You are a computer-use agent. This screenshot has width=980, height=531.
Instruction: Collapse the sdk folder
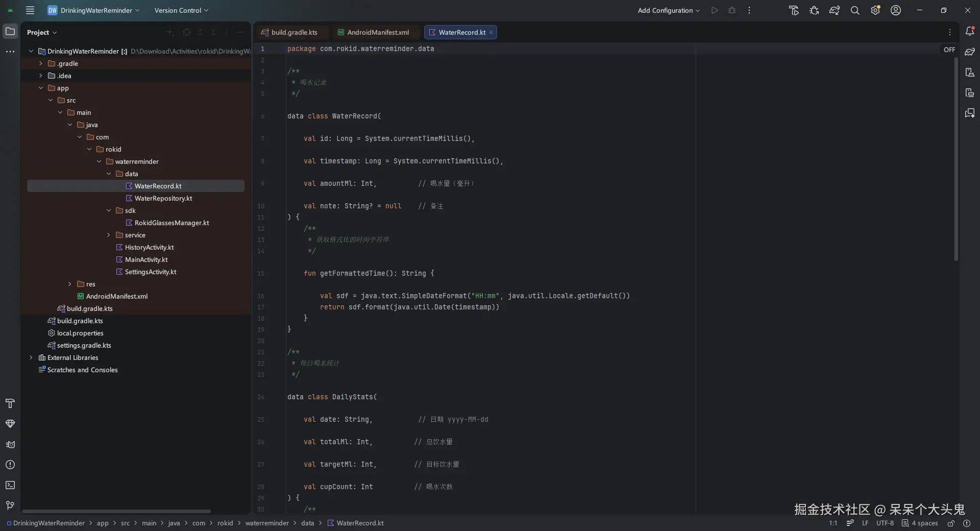[109, 210]
